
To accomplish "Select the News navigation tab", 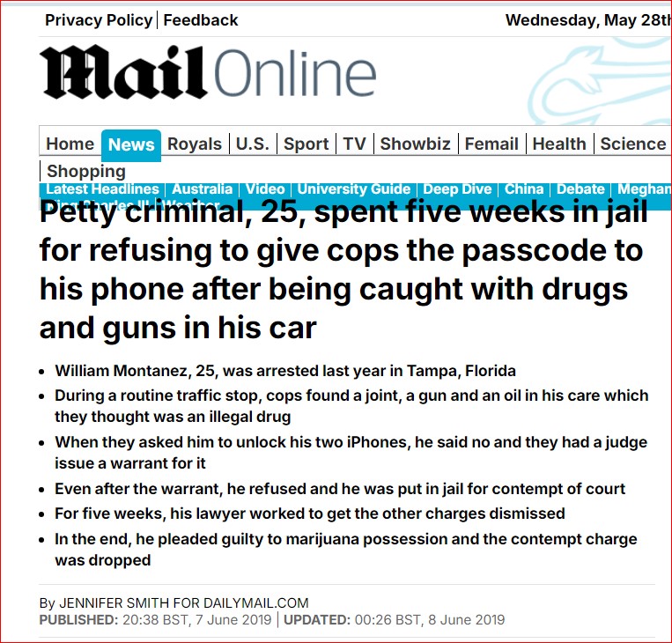I will [x=131, y=145].
